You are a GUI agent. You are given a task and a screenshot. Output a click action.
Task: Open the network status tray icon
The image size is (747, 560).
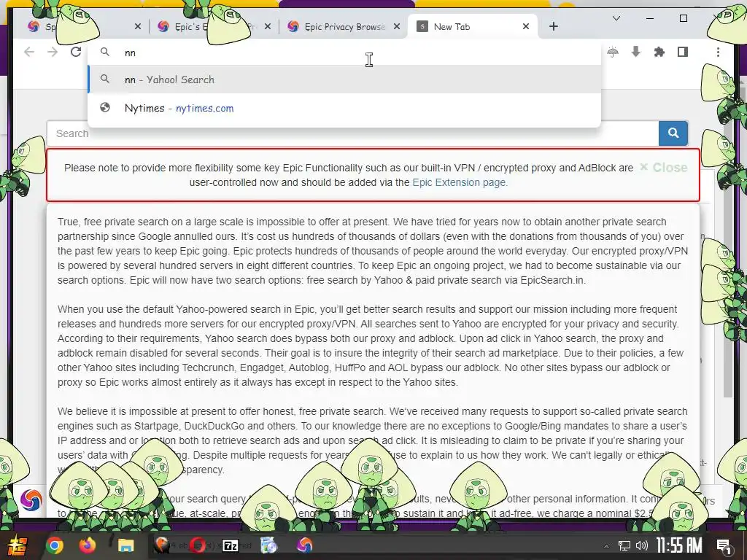pos(624,545)
